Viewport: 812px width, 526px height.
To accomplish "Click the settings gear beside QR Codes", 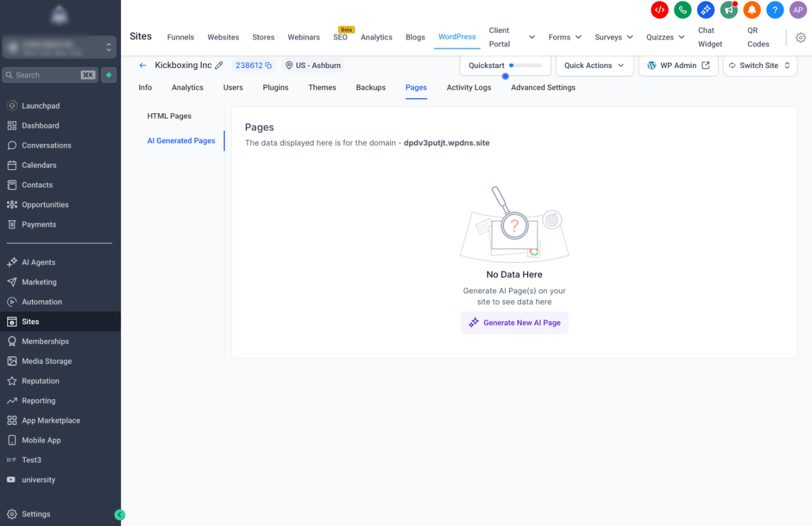I will click(x=801, y=37).
